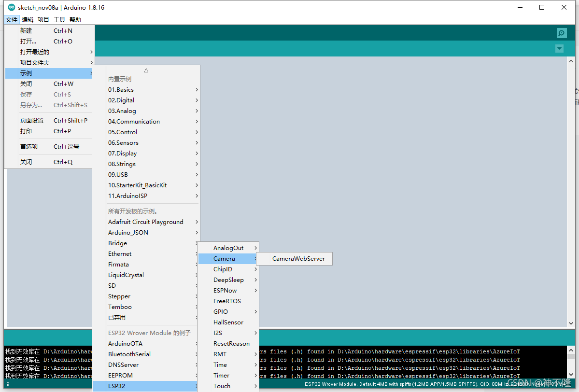Open the CameraWebServer example
Viewport: 579px width, 392px height.
coord(294,259)
